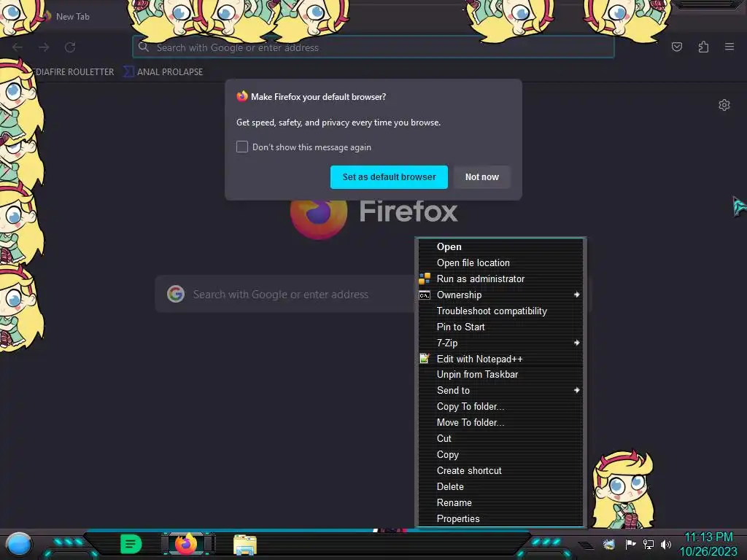Select Troubleshoot compatibility
The image size is (747, 560).
[500, 311]
